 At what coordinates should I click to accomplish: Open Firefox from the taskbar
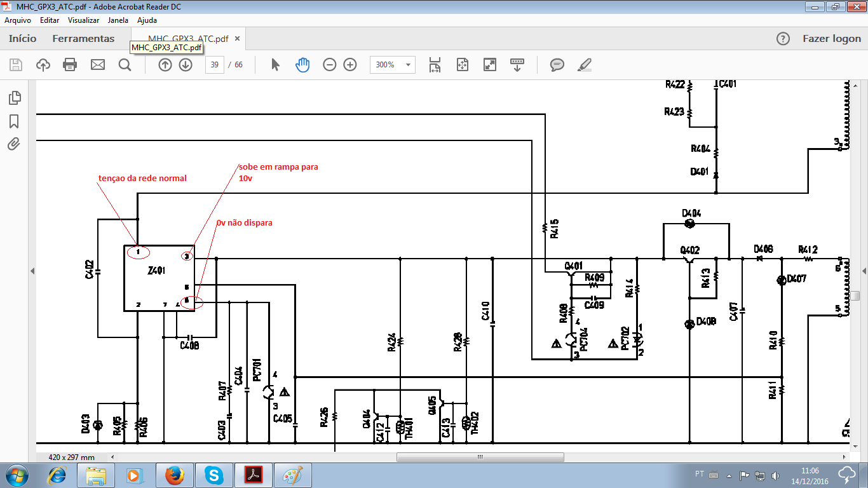(x=174, y=475)
